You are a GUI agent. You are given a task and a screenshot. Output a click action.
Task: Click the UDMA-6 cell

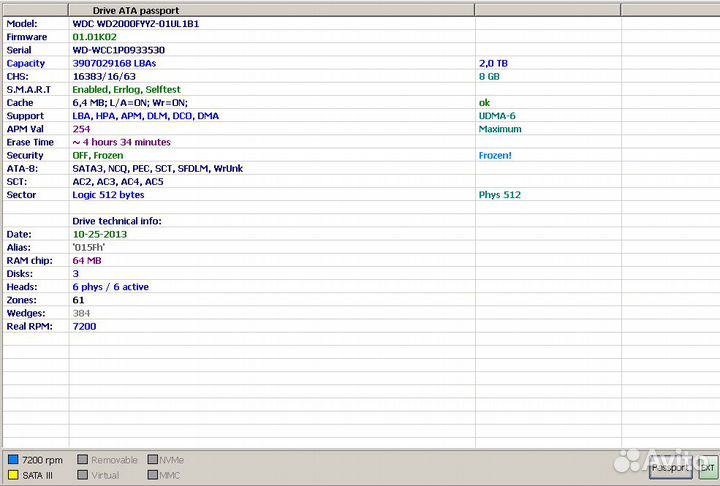pos(497,116)
